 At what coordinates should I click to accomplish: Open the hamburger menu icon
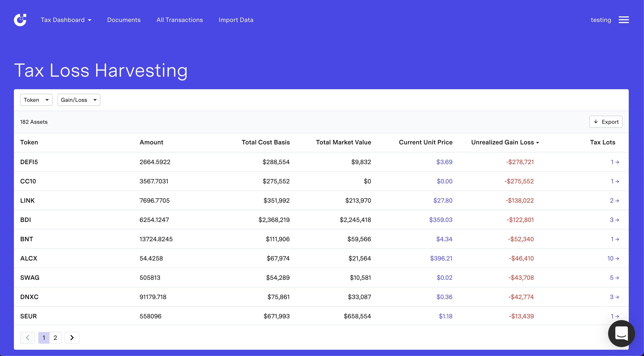pos(624,20)
